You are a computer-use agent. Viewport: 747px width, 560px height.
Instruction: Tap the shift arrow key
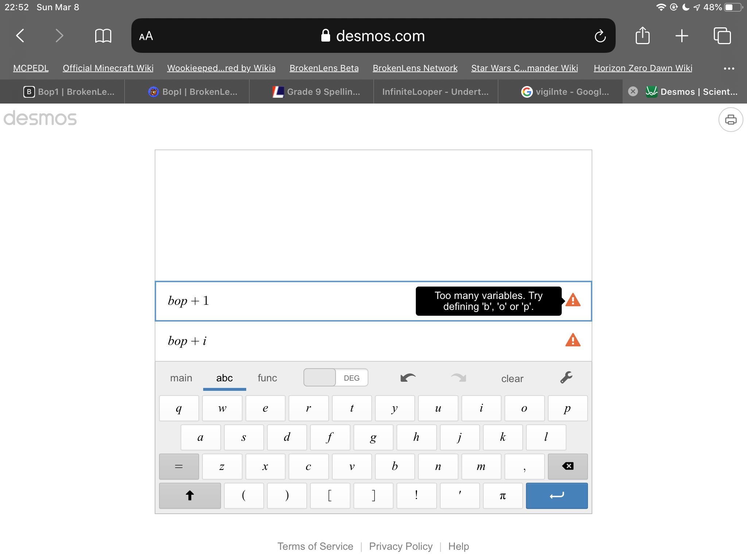(190, 495)
